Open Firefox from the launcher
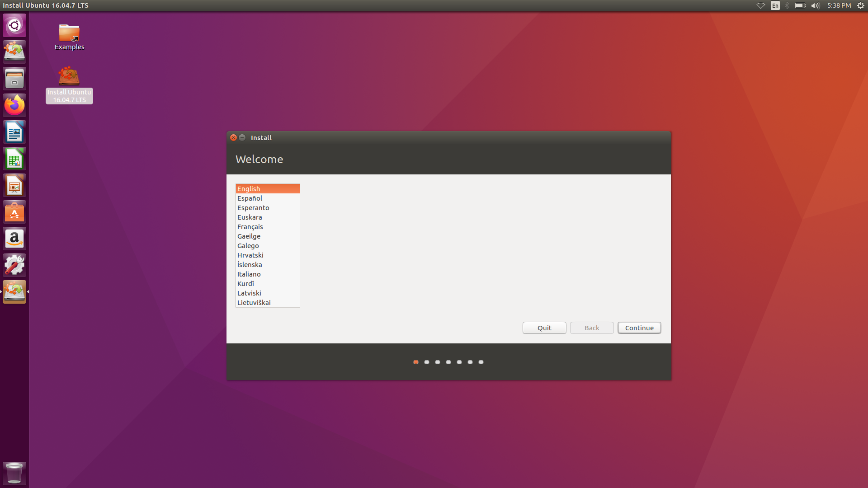Image resolution: width=868 pixels, height=488 pixels. (x=14, y=105)
